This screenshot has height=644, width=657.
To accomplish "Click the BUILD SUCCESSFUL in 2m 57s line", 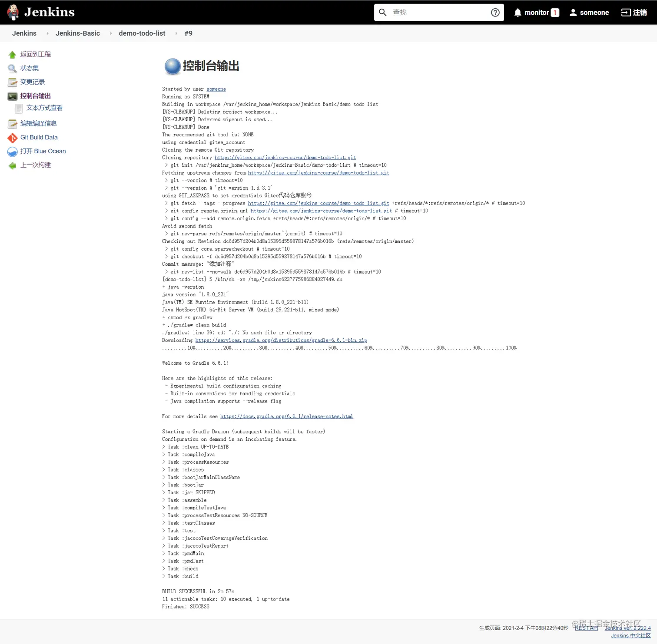I will click(x=198, y=591).
